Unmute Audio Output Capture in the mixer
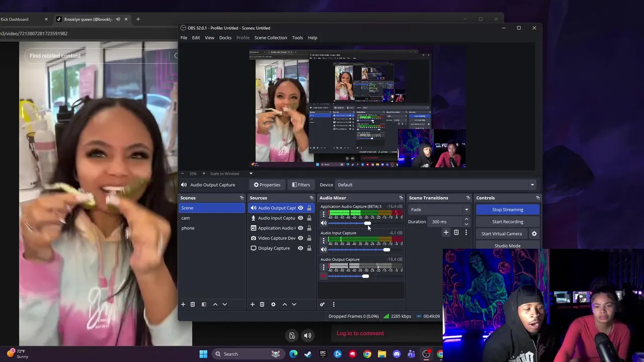Image resolution: width=644 pixels, height=362 pixels. (324, 276)
